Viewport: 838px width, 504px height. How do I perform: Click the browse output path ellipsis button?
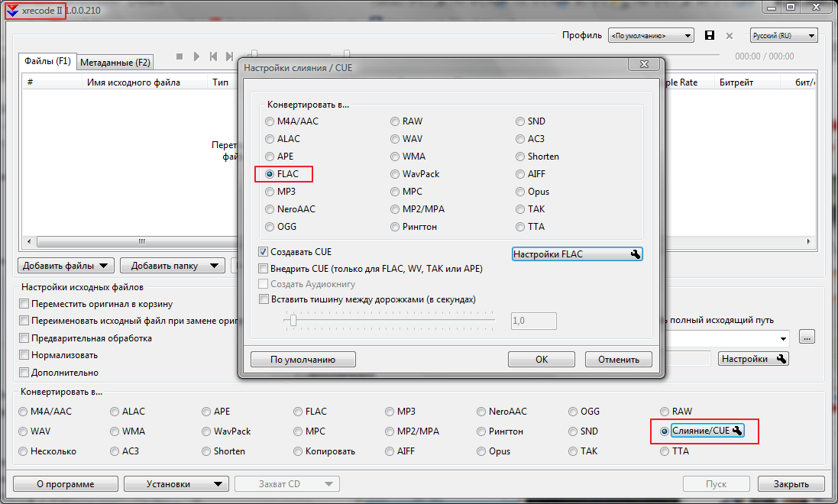tap(807, 338)
